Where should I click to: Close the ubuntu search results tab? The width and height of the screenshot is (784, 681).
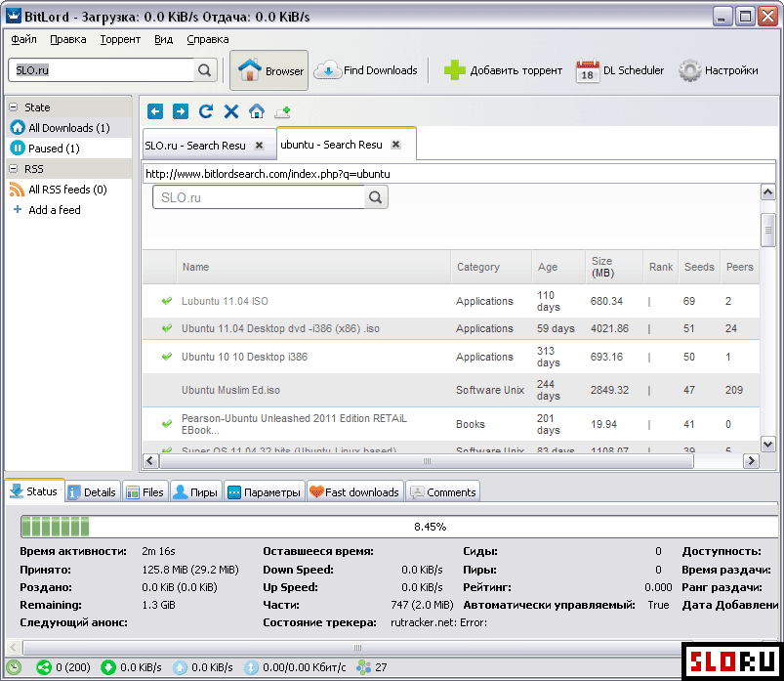[x=396, y=144]
